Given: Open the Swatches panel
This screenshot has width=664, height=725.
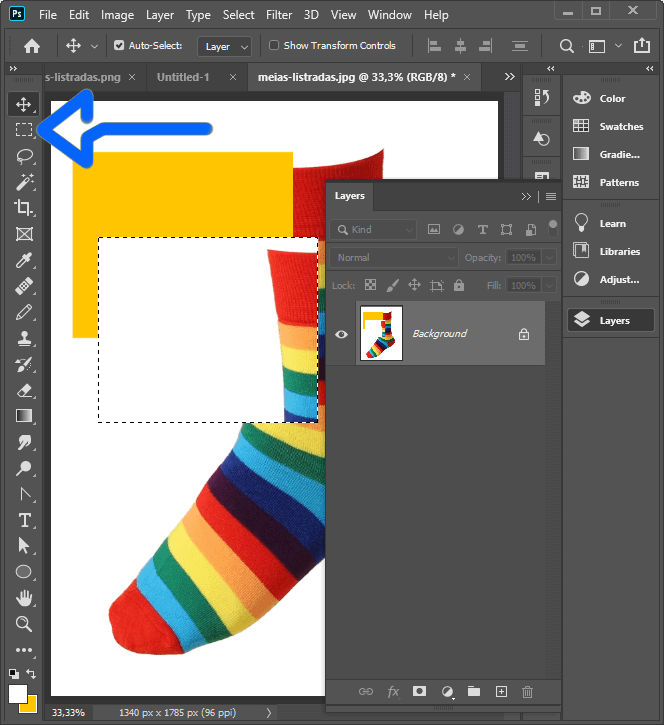Looking at the screenshot, I should (610, 126).
